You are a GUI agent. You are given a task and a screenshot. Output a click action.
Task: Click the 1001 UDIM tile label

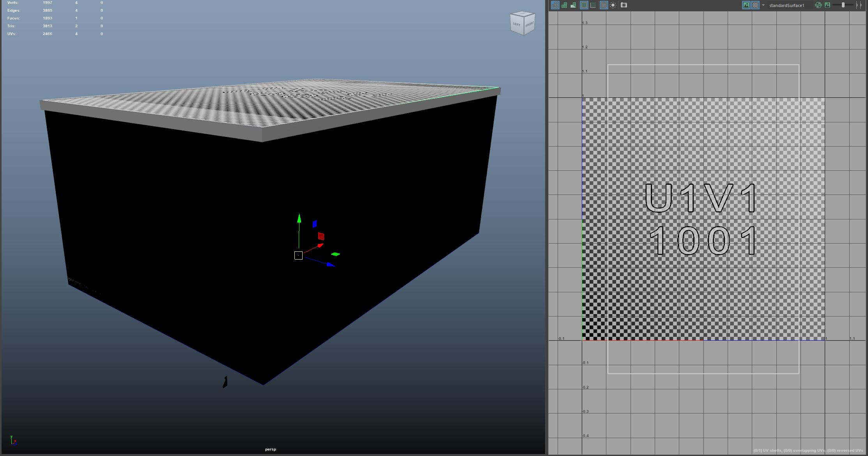(703, 240)
